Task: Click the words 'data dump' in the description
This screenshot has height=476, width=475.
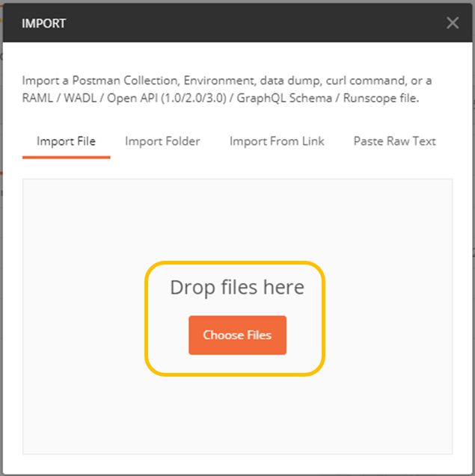Action: (289, 81)
